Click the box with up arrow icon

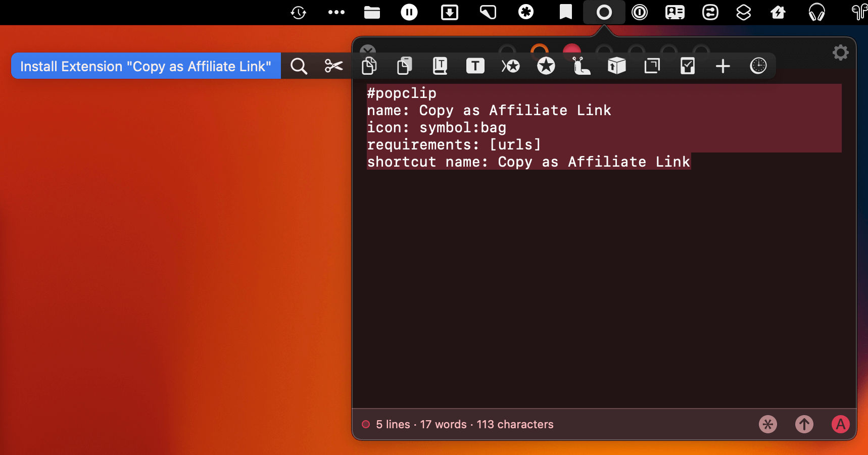coord(616,66)
